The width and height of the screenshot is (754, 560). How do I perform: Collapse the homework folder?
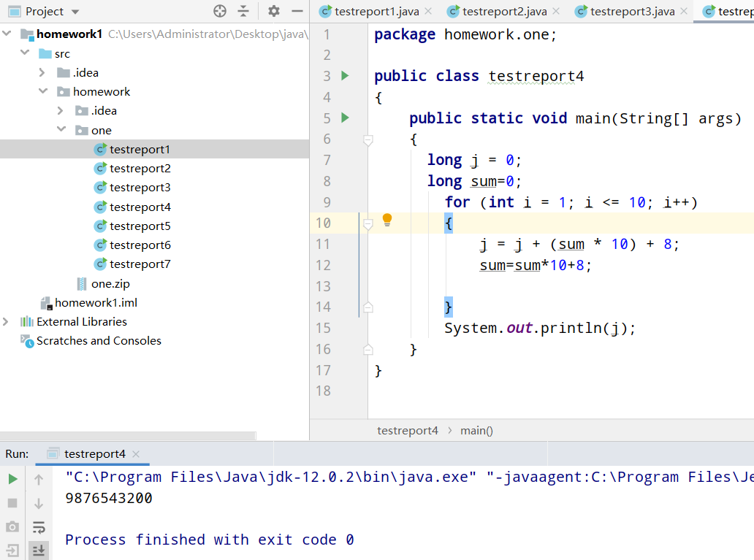[x=43, y=91]
